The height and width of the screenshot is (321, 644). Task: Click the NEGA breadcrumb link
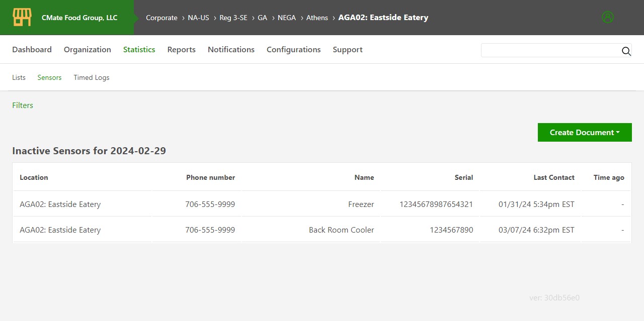pyautogui.click(x=287, y=18)
